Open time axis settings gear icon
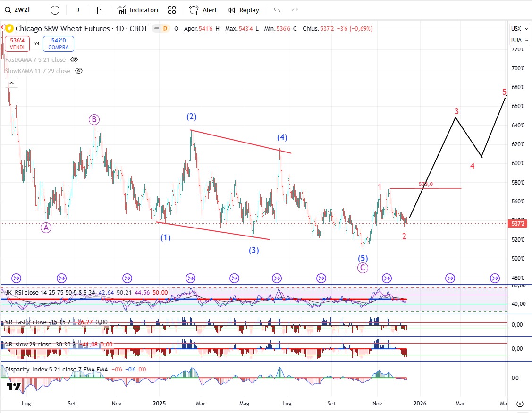The image size is (532, 413). 520,404
